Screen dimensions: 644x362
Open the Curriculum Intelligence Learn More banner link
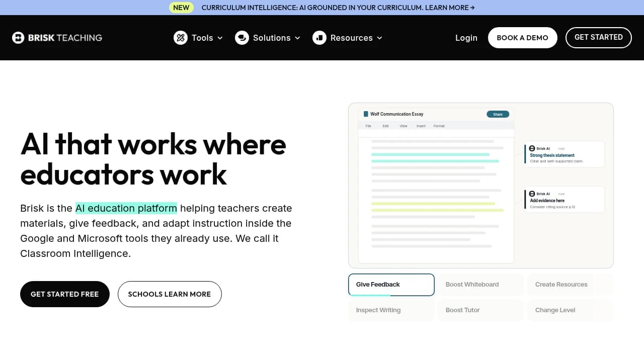click(x=338, y=8)
